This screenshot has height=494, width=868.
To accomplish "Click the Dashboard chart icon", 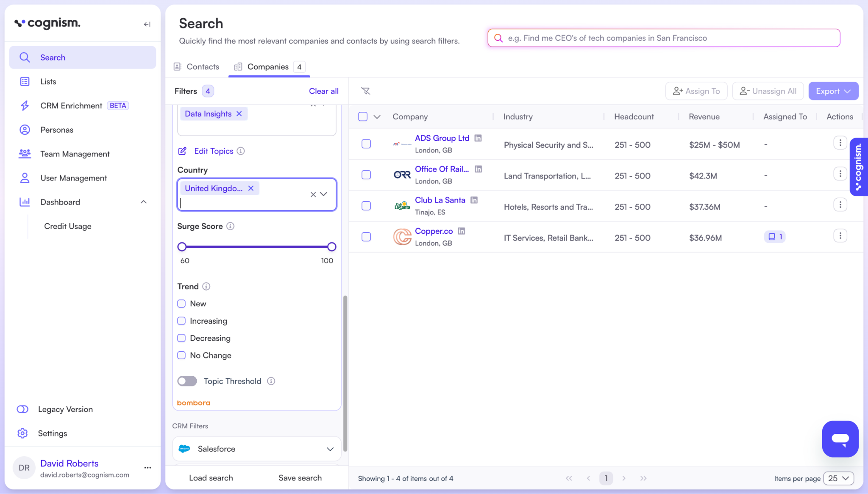I will 25,202.
